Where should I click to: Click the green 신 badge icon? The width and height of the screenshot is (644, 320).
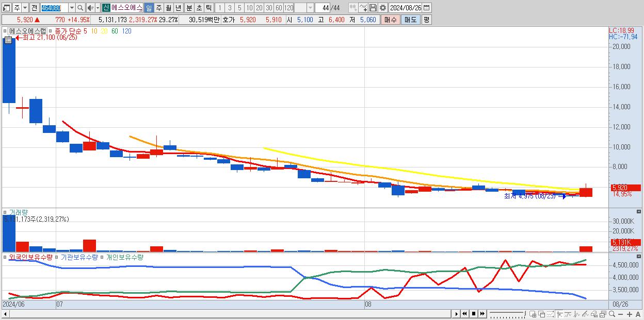coord(106,8)
